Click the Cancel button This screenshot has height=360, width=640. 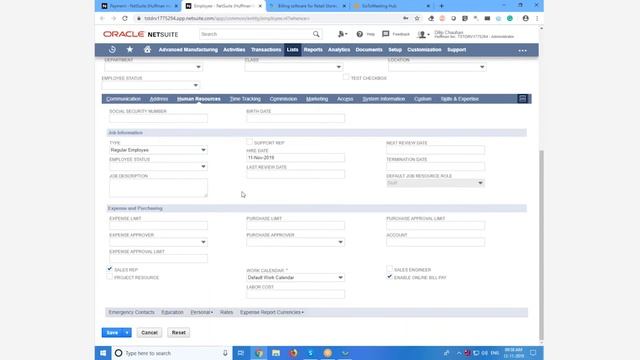click(149, 333)
